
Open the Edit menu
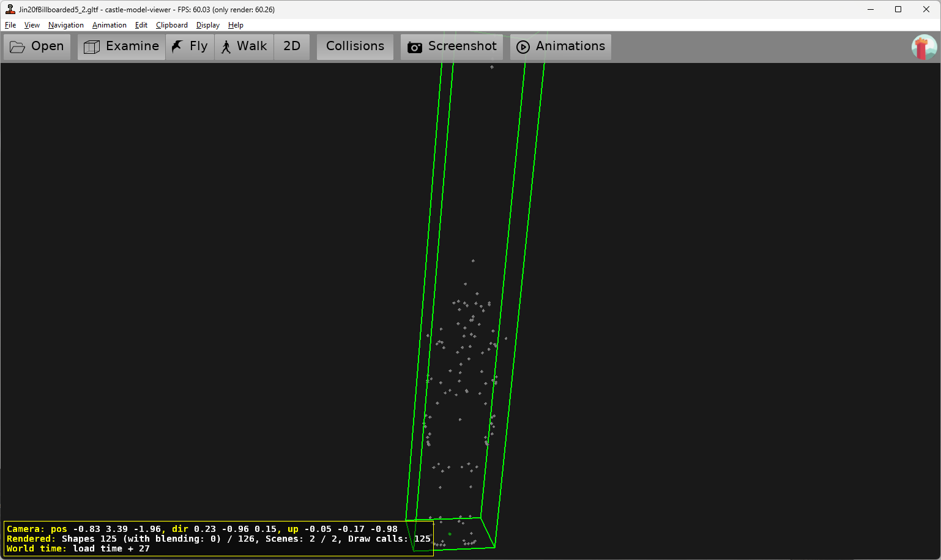141,25
